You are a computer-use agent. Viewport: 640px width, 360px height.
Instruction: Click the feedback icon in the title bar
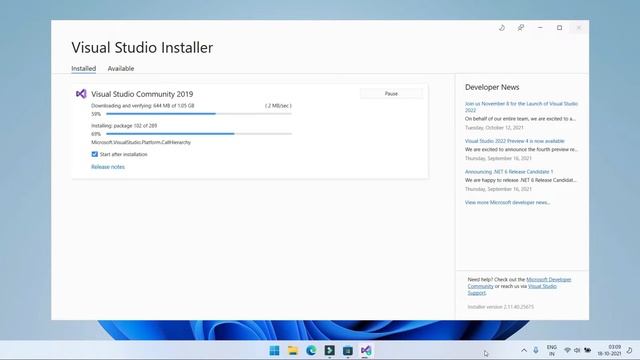tap(521, 28)
